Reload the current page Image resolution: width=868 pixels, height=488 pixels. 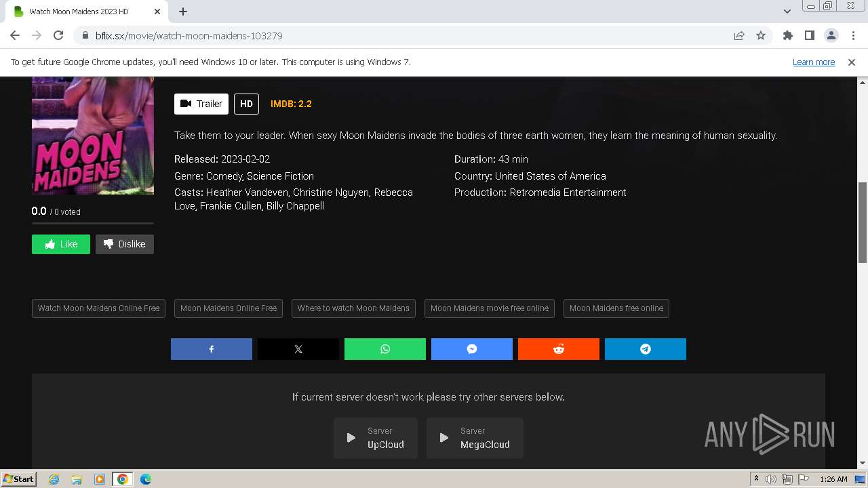coord(58,35)
